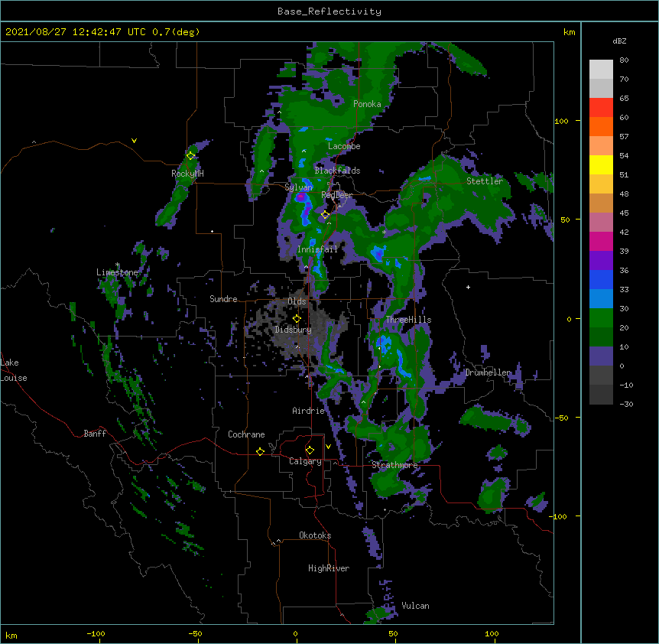Click the Lacombe city label
659x644 pixels.
tap(344, 146)
